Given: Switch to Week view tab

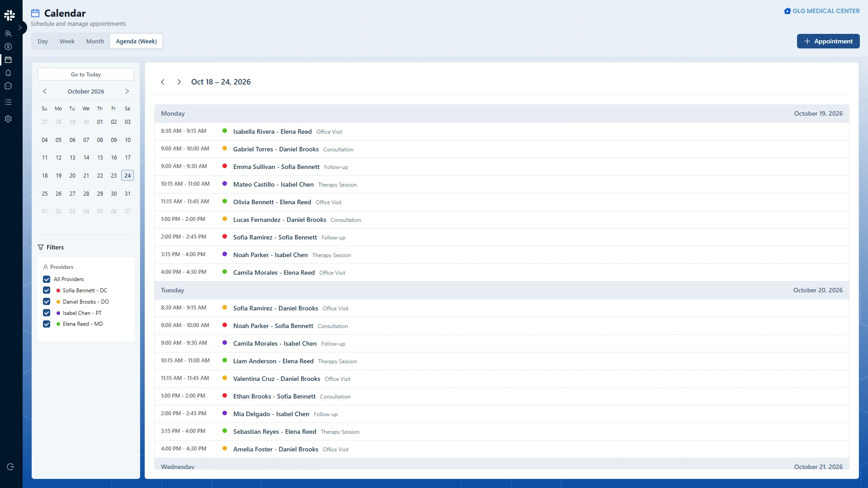Looking at the screenshot, I should tap(67, 41).
